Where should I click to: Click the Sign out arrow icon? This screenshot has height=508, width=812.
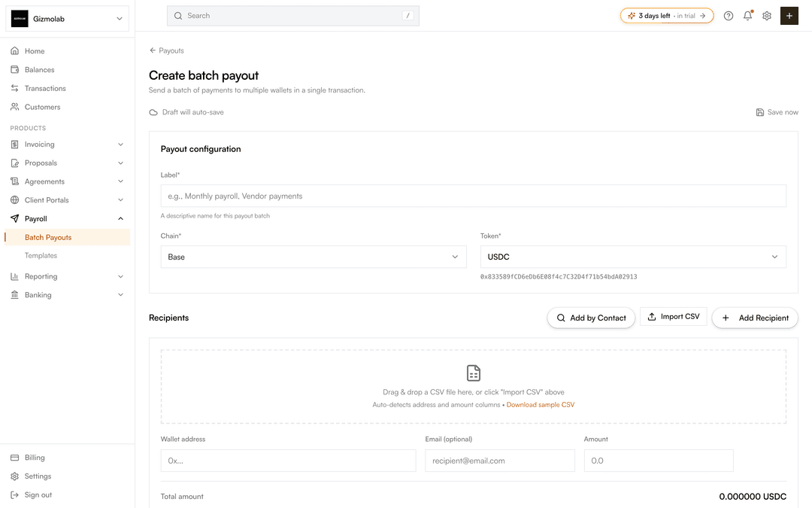(x=14, y=495)
